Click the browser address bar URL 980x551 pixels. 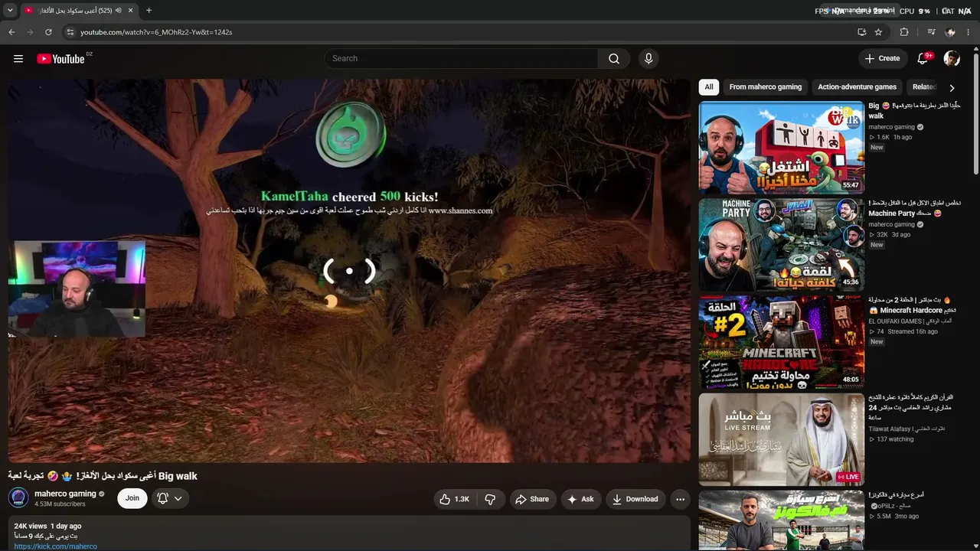point(156,32)
